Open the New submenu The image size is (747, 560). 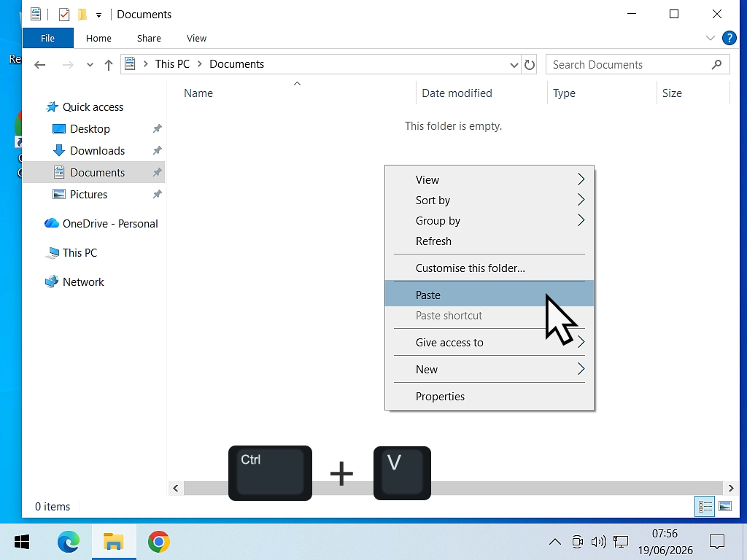pos(489,370)
